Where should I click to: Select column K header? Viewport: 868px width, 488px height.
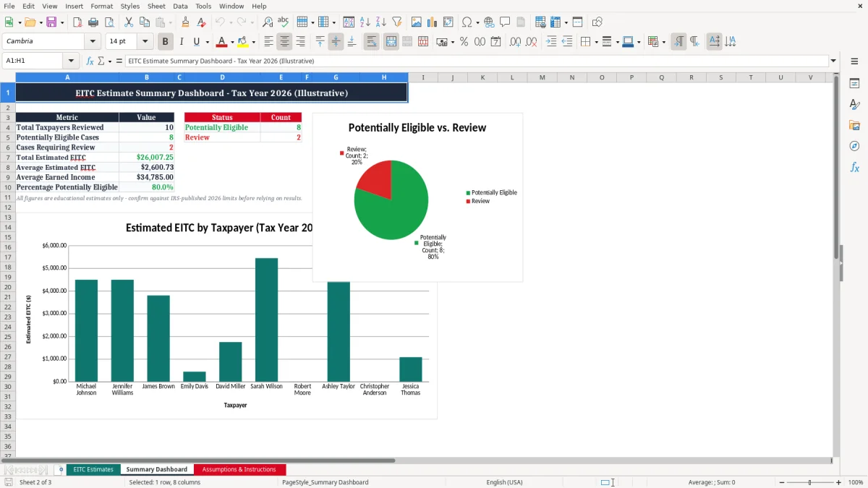pos(482,77)
